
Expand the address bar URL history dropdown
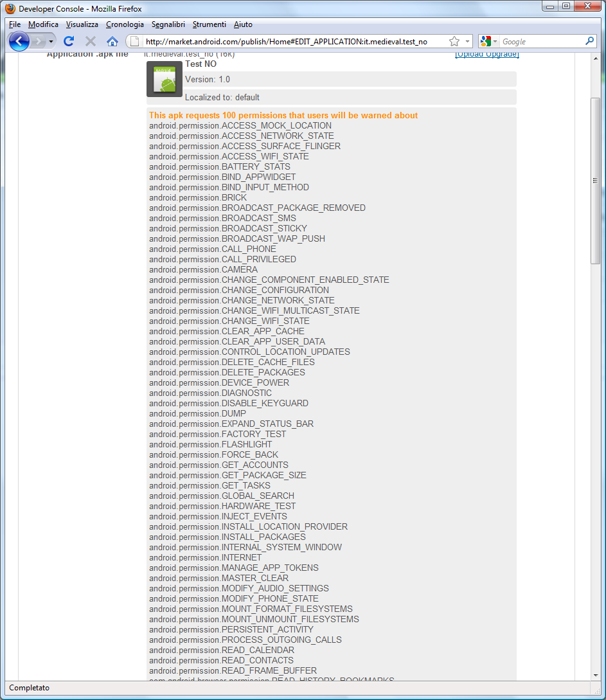click(467, 42)
